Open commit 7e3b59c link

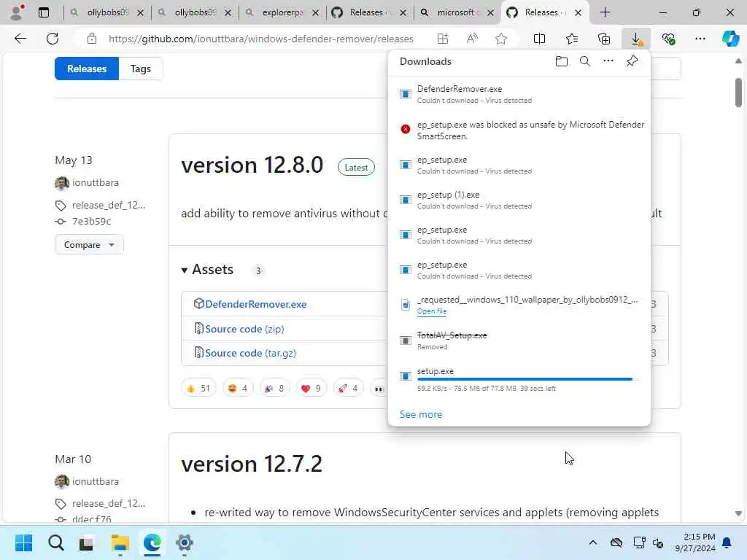pos(91,222)
